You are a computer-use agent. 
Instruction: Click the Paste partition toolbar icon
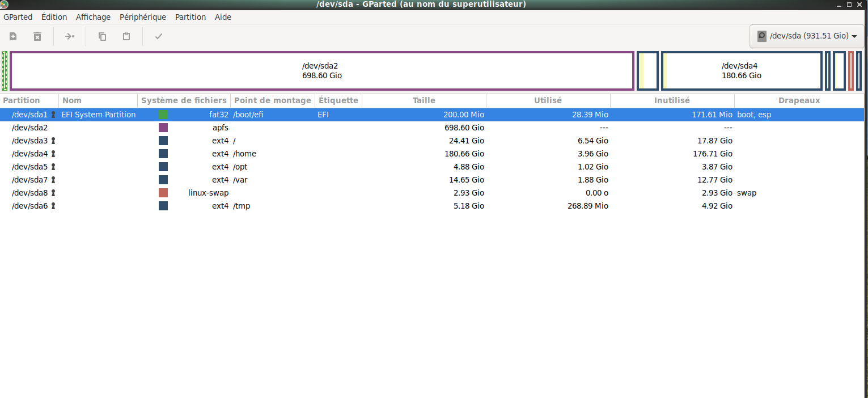click(126, 36)
